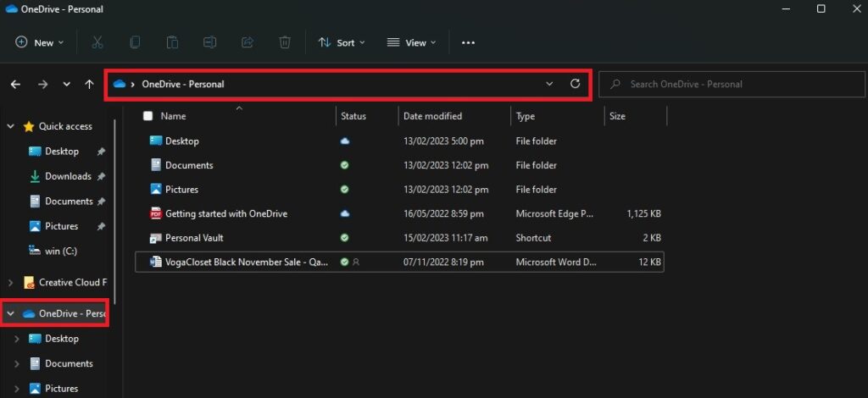The width and height of the screenshot is (868, 398).
Task: Click the chevron after the cloud icon in path
Action: [x=133, y=85]
